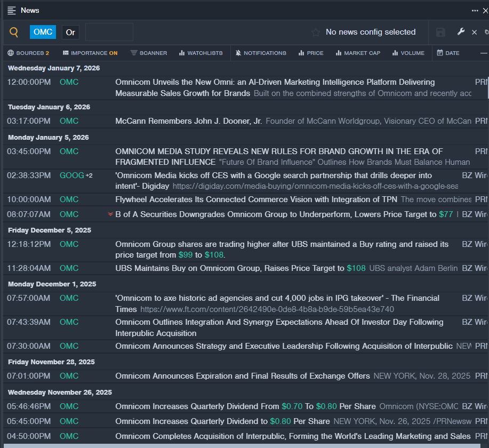The width and height of the screenshot is (489, 448).
Task: Click the horizontal scrollbar at the bottom
Action: [x=240, y=445]
